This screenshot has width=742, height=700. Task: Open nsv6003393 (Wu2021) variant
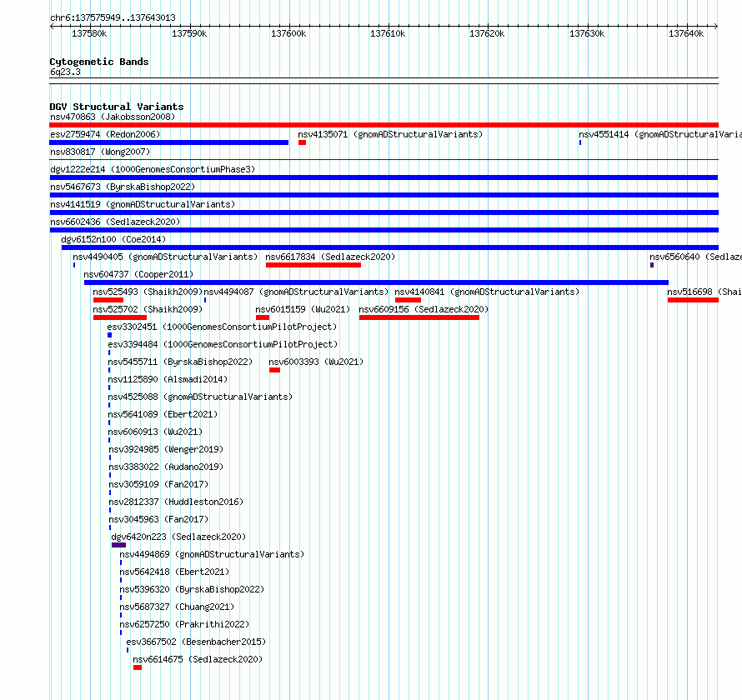(316, 362)
